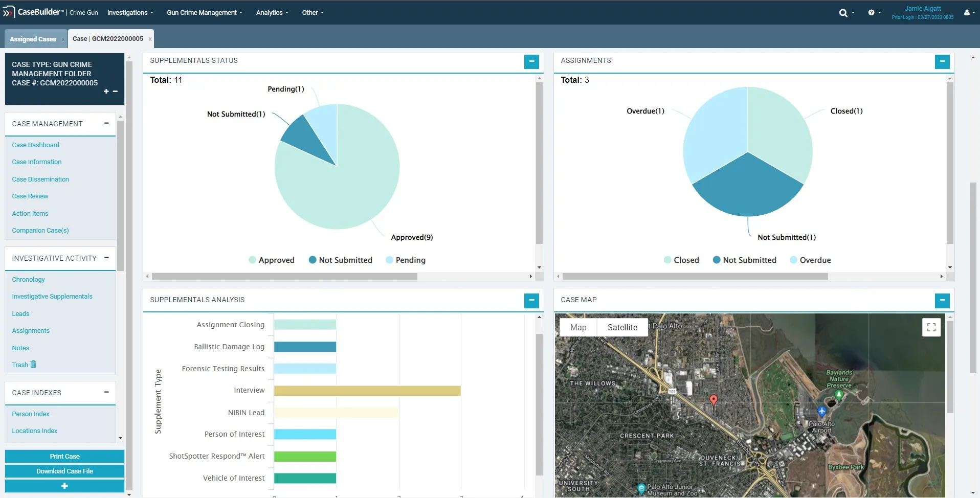The image size is (980, 498).
Task: Collapse the Case Management section
Action: [x=106, y=123]
